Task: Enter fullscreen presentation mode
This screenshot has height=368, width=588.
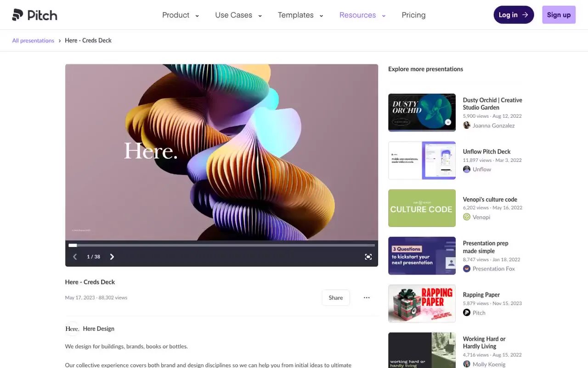Action: pos(368,257)
